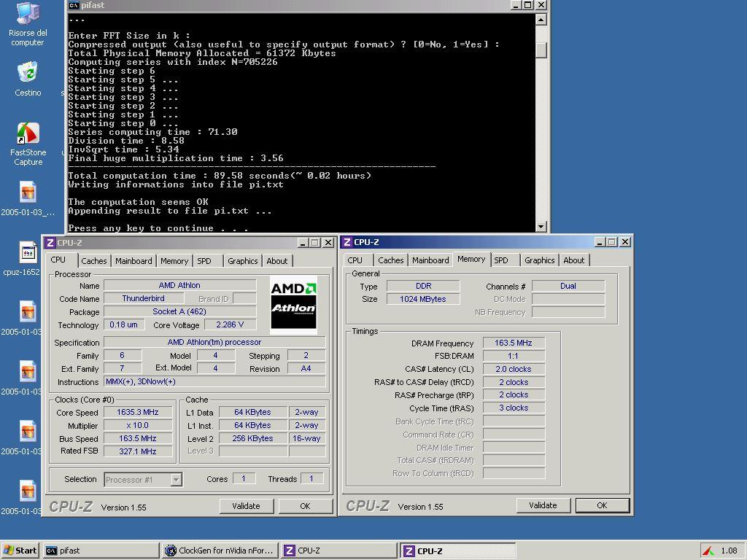Screen dimensions: 747x560
Task: Click the AMD Athlon logo in CPU-Z
Action: click(293, 305)
